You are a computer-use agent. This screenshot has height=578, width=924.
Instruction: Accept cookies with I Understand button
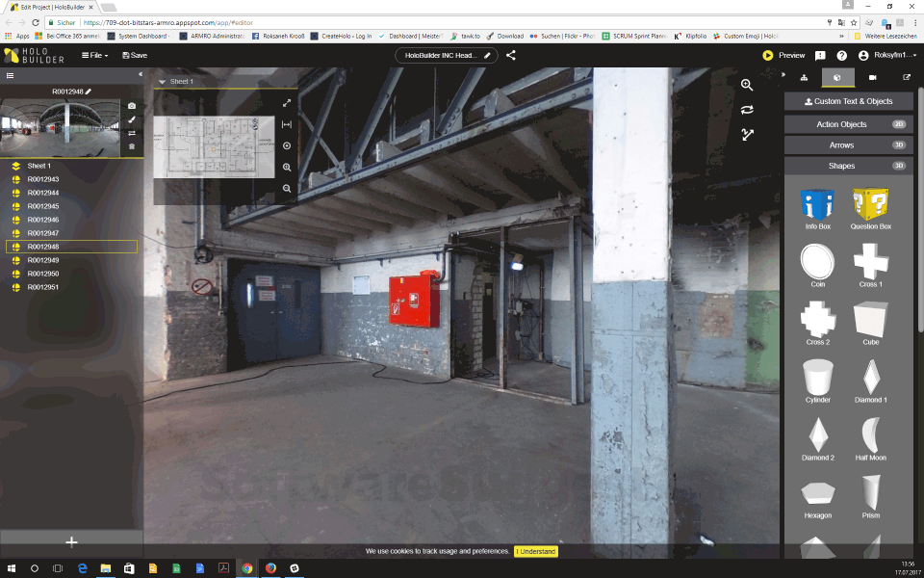click(535, 552)
